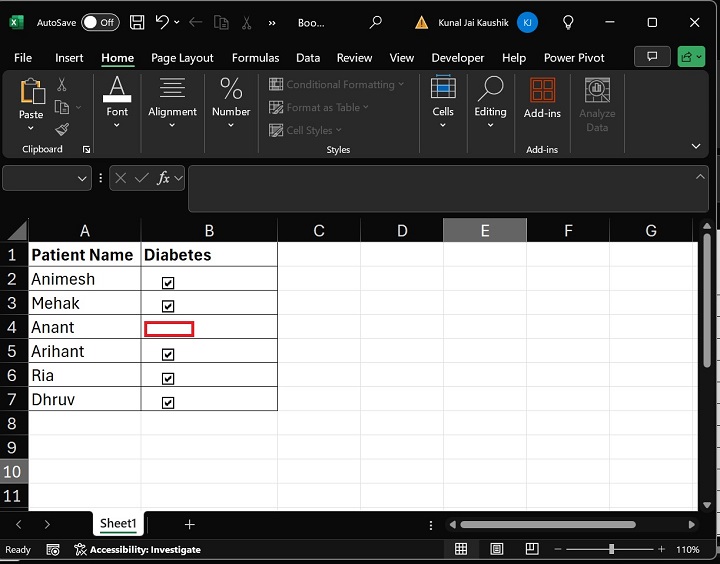Image resolution: width=720 pixels, height=564 pixels.
Task: Click the Normal view grid icon
Action: [461, 549]
